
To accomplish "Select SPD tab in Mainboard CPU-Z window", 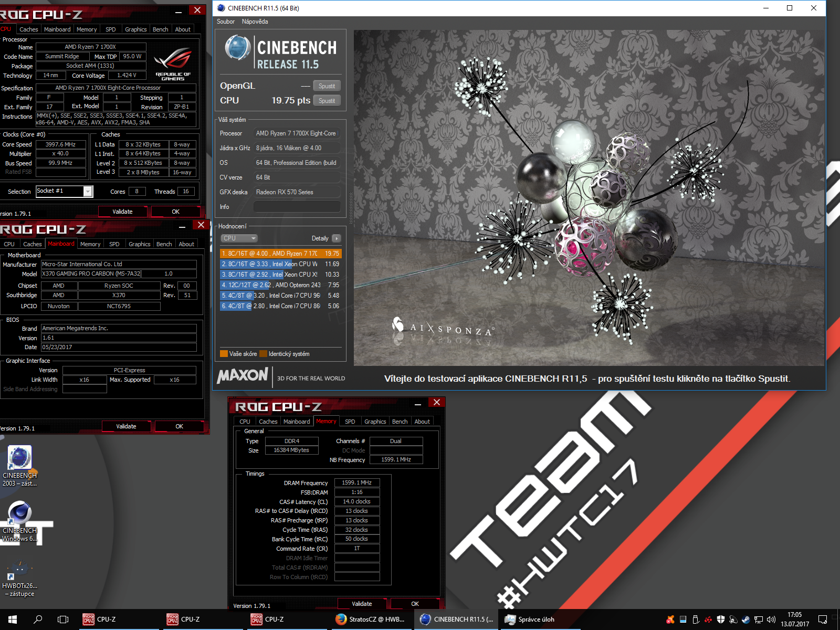I will click(x=114, y=244).
